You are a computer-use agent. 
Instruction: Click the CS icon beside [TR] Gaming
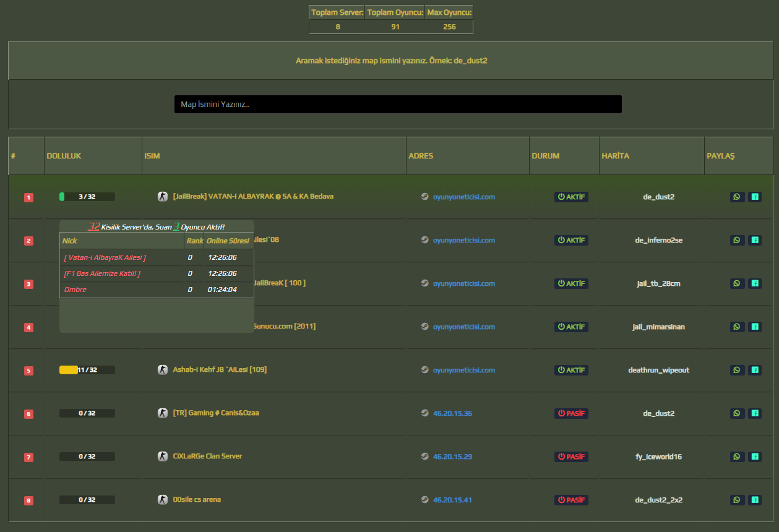(163, 413)
